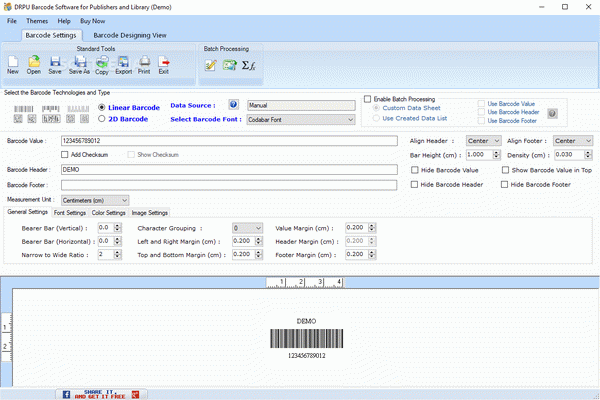Enable Batch Processing checkbox

coord(368,99)
